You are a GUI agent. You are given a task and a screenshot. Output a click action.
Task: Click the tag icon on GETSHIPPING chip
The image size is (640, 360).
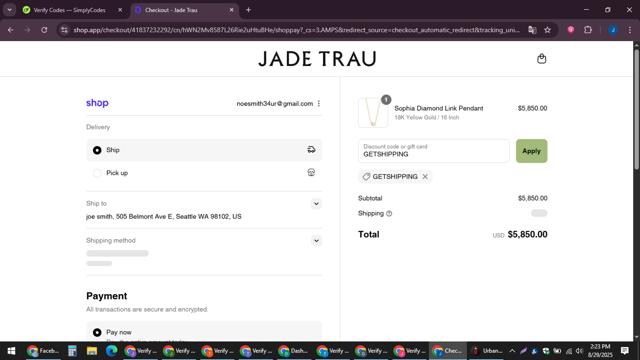tap(366, 177)
